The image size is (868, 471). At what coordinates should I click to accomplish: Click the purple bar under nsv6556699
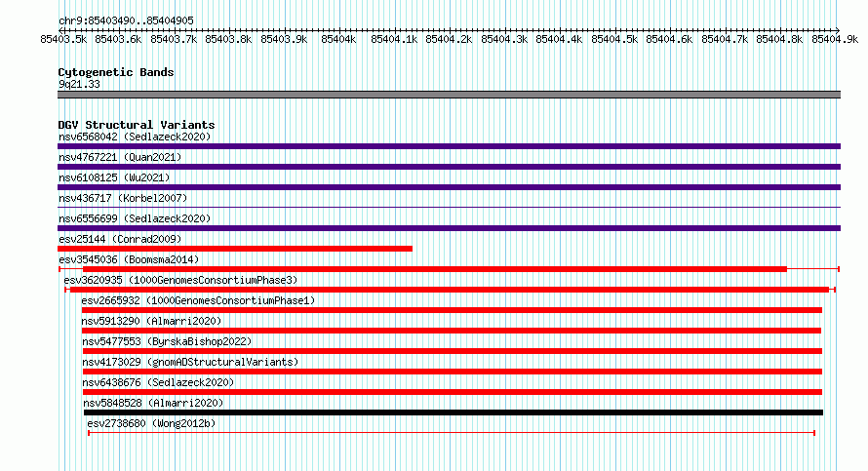click(x=449, y=228)
